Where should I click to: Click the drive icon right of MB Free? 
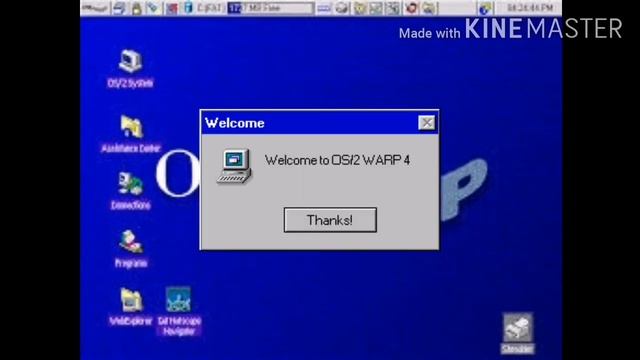[x=324, y=8]
